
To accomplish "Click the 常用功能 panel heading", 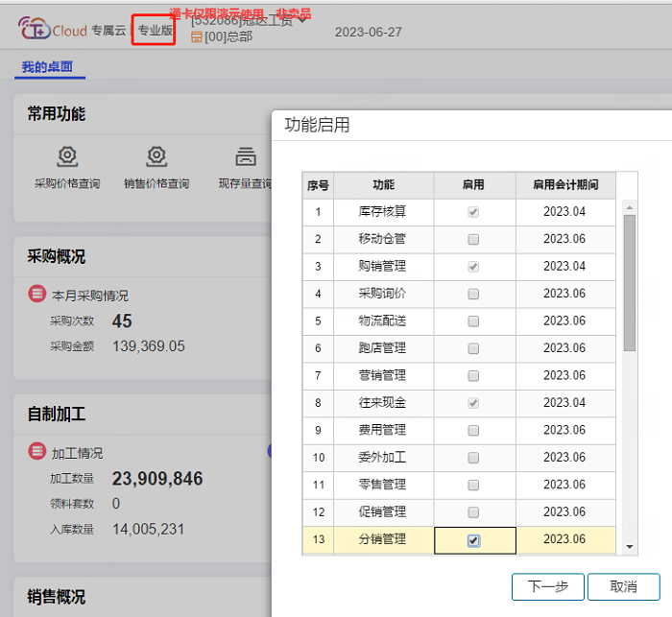I will click(57, 114).
